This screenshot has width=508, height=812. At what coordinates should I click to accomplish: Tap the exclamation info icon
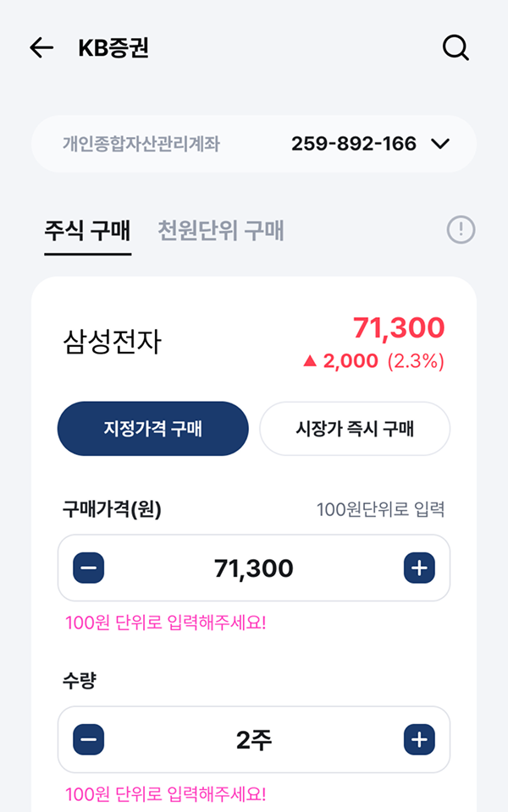pyautogui.click(x=461, y=229)
